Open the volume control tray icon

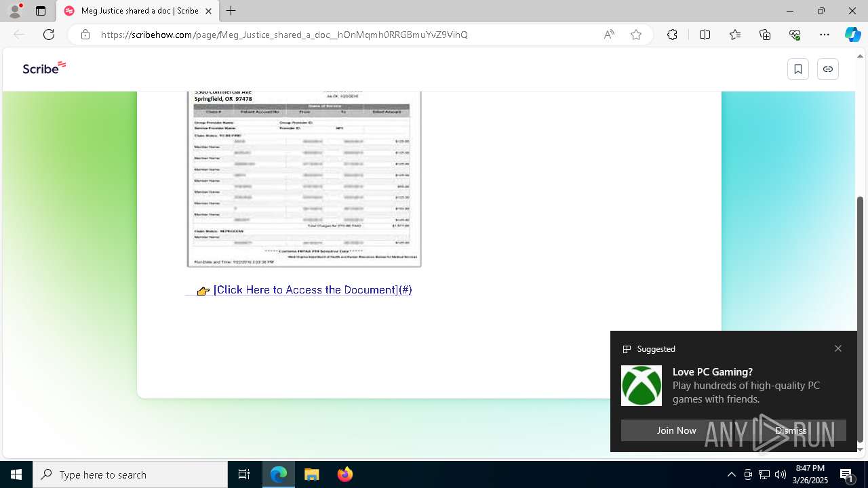tap(781, 474)
